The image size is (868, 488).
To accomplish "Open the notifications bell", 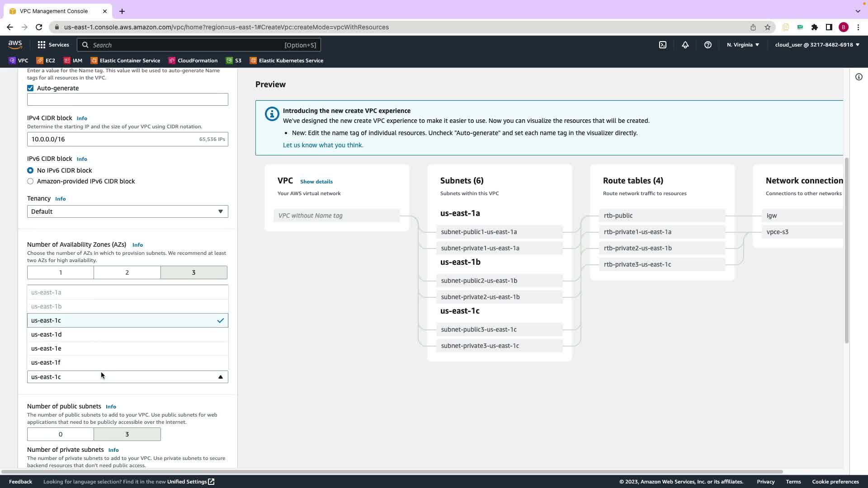I will (x=685, y=45).
